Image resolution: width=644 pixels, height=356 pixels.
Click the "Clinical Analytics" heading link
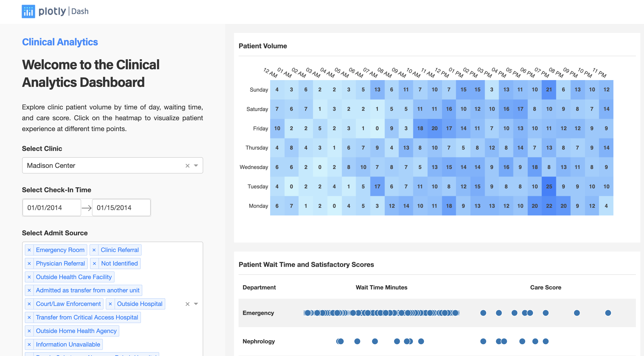click(60, 42)
